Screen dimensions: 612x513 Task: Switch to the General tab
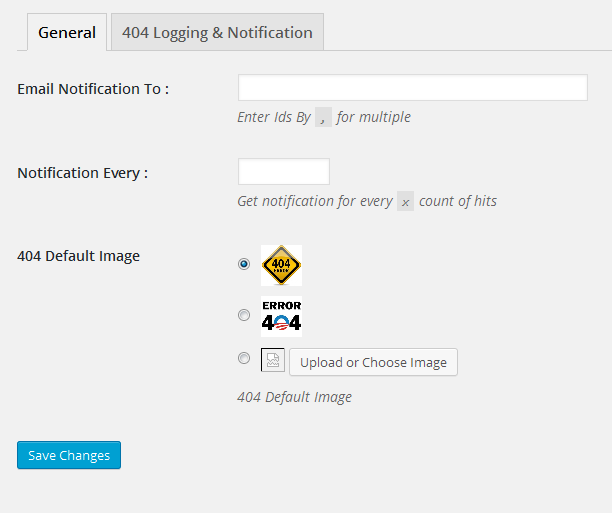67,32
